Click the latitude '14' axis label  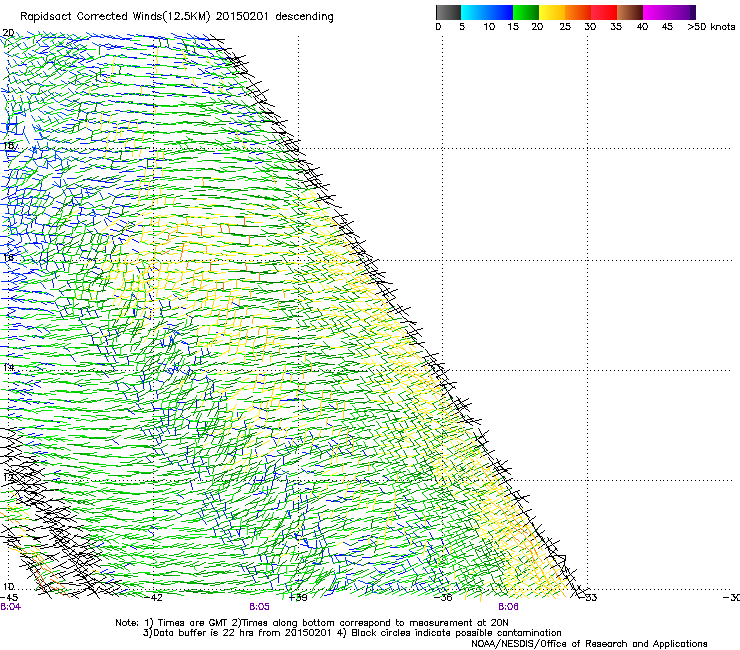(8, 368)
